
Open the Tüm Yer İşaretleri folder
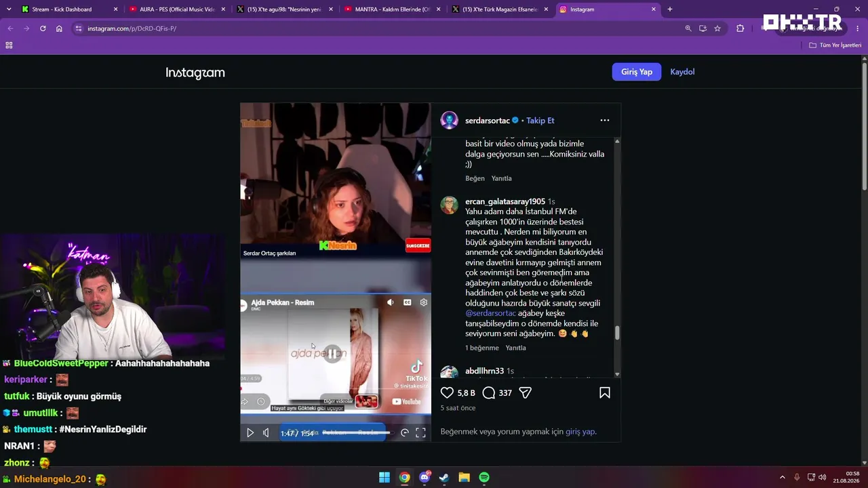pyautogui.click(x=835, y=45)
